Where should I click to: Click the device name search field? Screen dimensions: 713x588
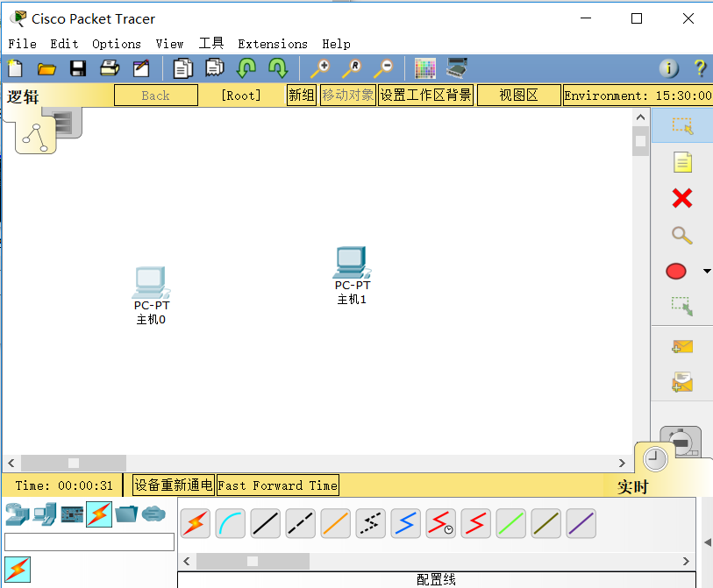click(x=89, y=542)
